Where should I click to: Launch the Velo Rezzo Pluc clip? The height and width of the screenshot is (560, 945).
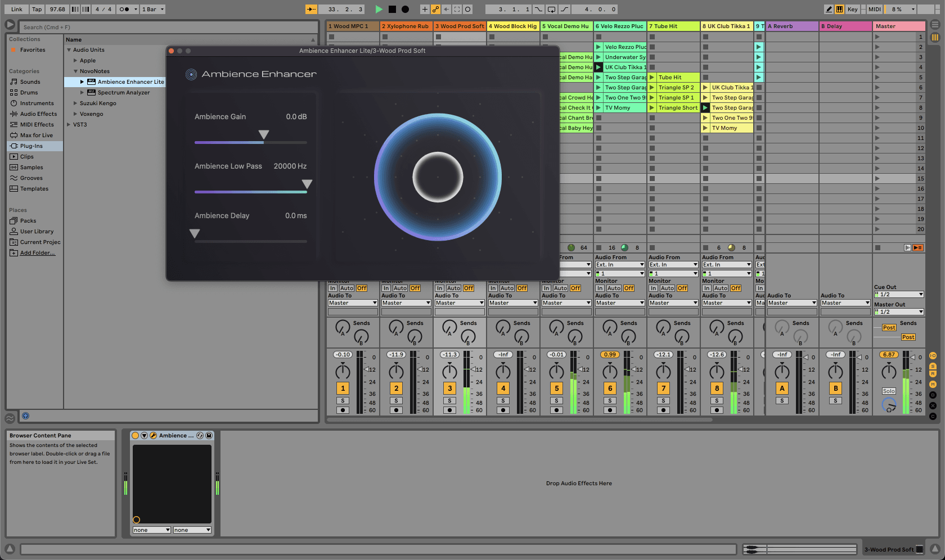pyautogui.click(x=598, y=47)
